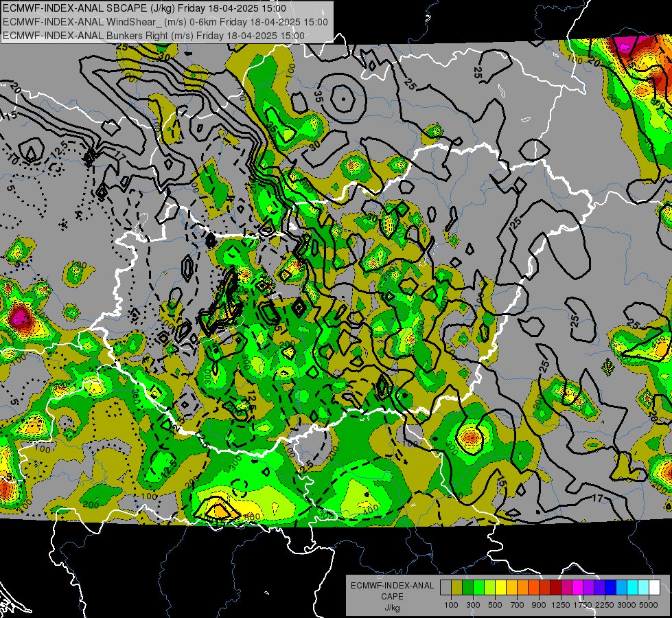This screenshot has height=618, width=672.
Task: Click the 100 value under the colorbar
Action: 451,605
